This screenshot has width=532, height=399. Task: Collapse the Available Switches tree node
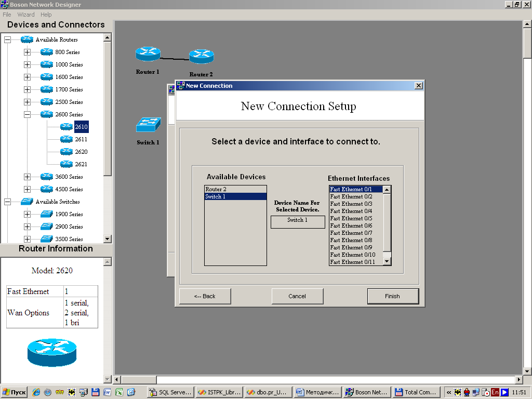pyautogui.click(x=7, y=202)
